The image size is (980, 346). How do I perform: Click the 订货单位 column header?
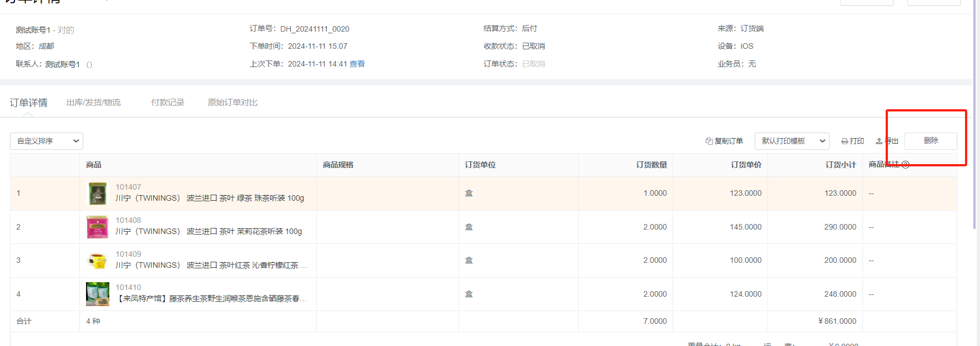(481, 165)
